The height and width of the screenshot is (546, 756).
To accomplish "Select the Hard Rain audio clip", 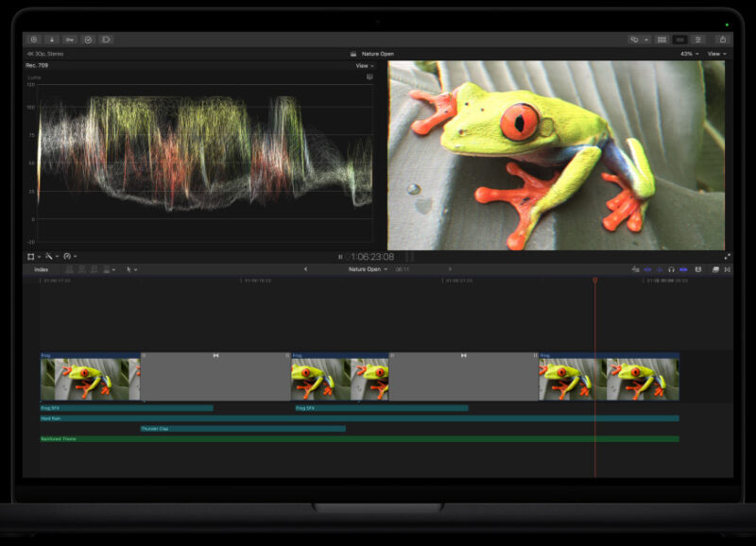I will (x=360, y=418).
